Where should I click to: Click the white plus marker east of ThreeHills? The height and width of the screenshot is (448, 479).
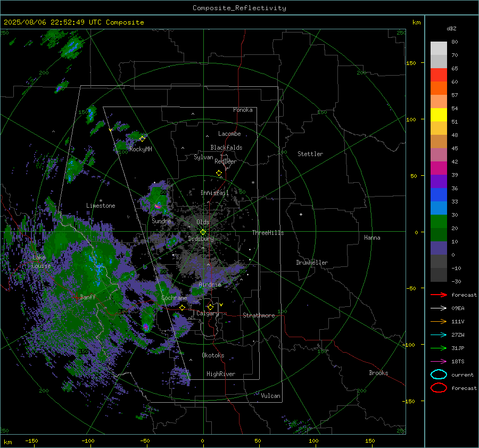tap(301, 214)
